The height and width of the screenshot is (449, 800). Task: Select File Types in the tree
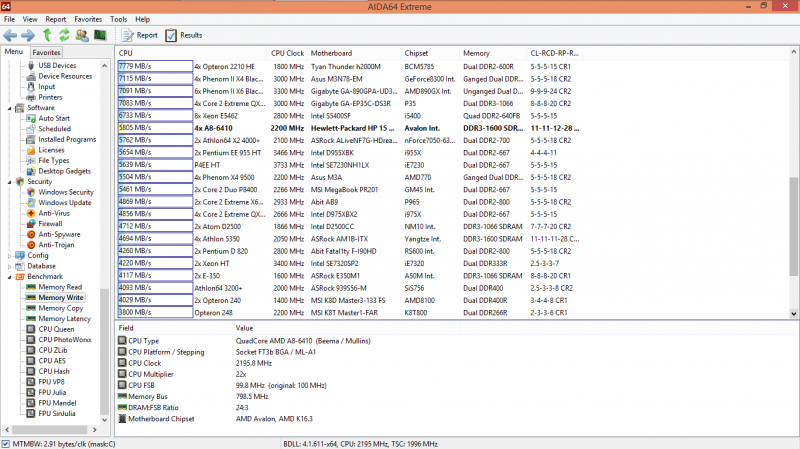tap(54, 160)
